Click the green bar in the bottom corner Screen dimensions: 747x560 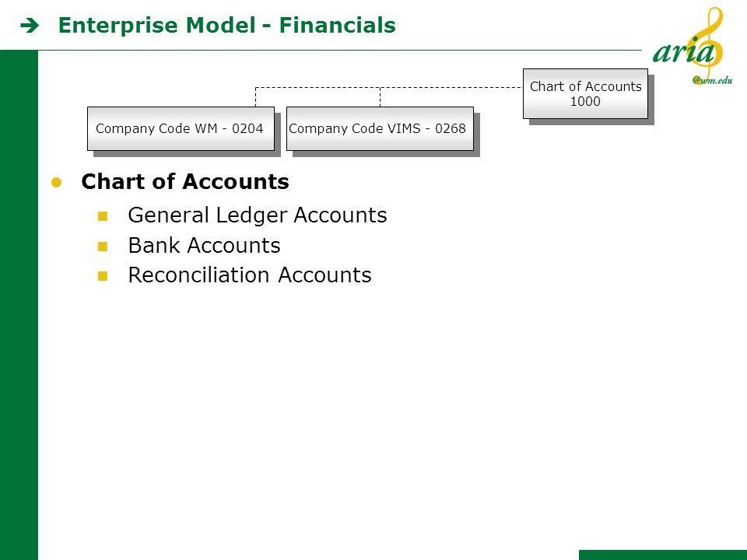coord(663,555)
